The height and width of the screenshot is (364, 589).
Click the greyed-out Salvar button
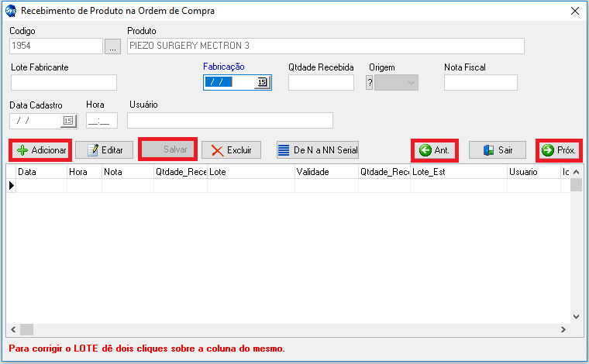click(x=167, y=150)
